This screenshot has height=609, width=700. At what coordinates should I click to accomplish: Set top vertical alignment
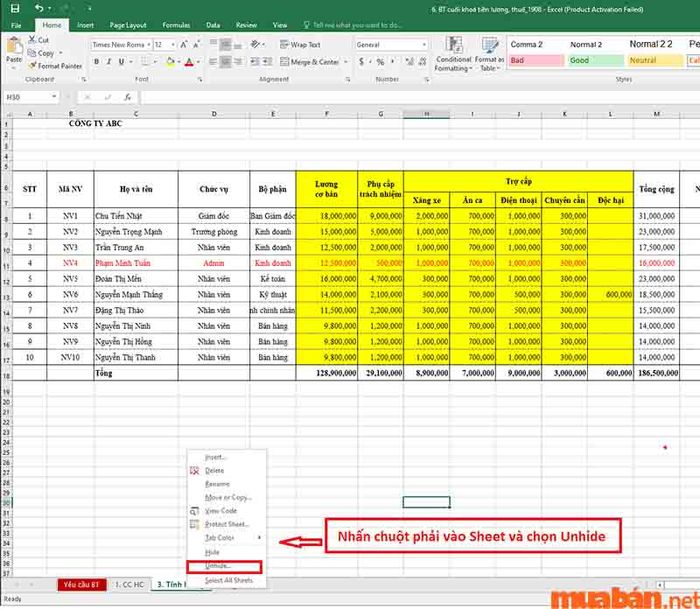(213, 44)
